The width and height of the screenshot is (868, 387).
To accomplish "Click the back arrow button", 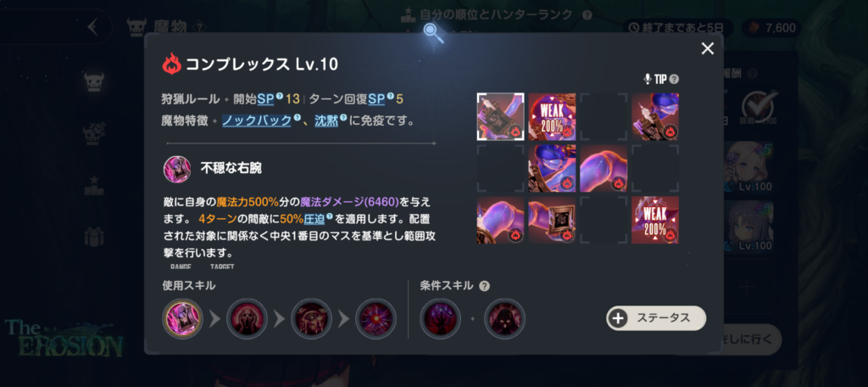I will [x=92, y=26].
